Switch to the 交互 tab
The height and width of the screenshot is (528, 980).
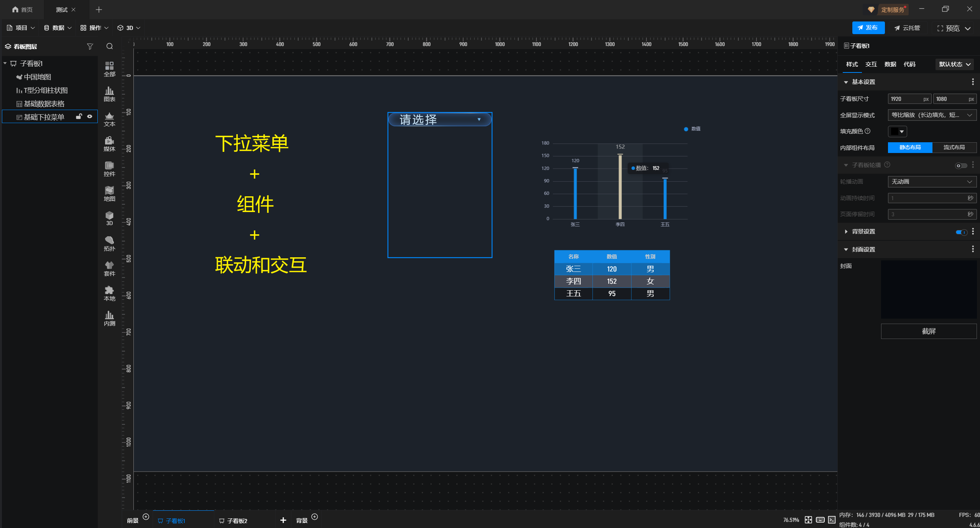(x=871, y=64)
